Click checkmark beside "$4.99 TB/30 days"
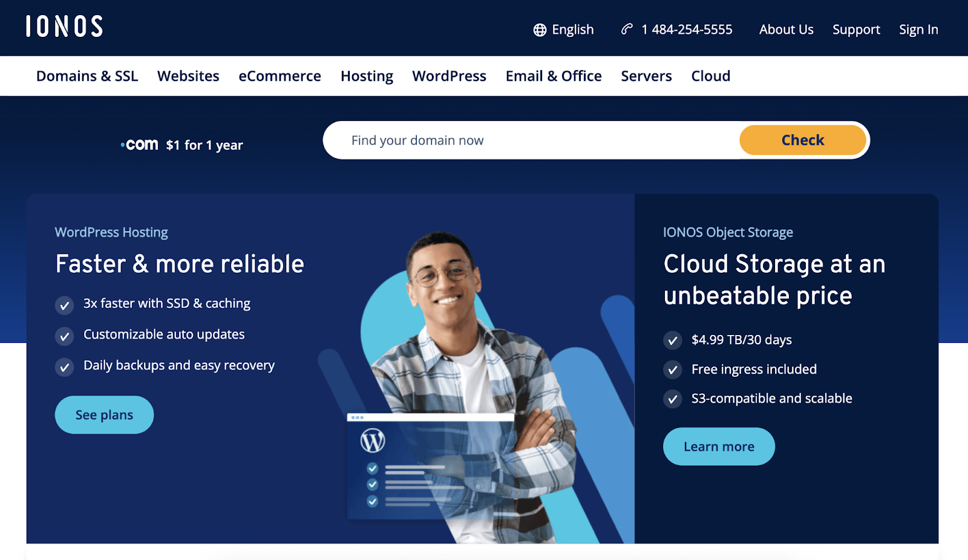 672,340
